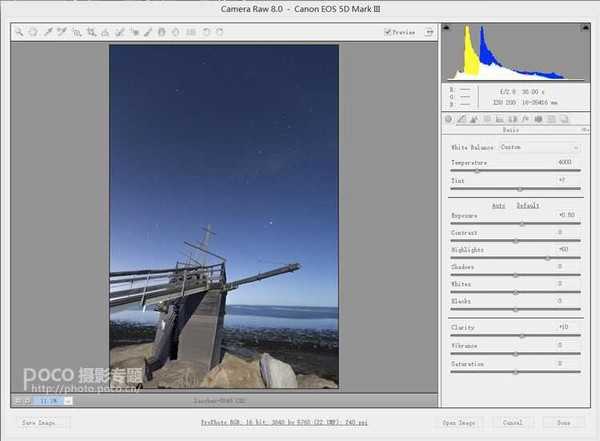Open the zoom level dropdown
This screenshot has height=441, width=600.
(x=67, y=400)
